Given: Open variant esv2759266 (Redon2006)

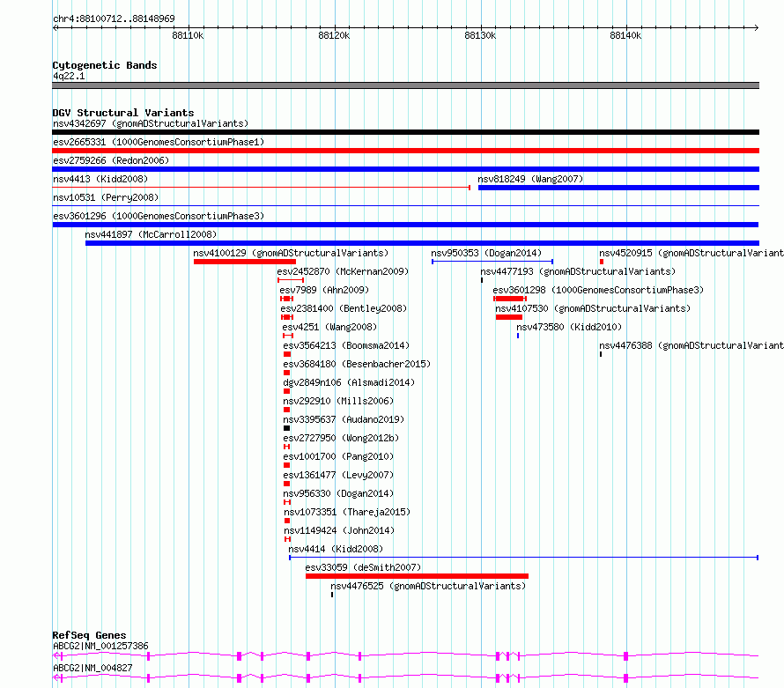Looking at the screenshot, I should [111, 160].
